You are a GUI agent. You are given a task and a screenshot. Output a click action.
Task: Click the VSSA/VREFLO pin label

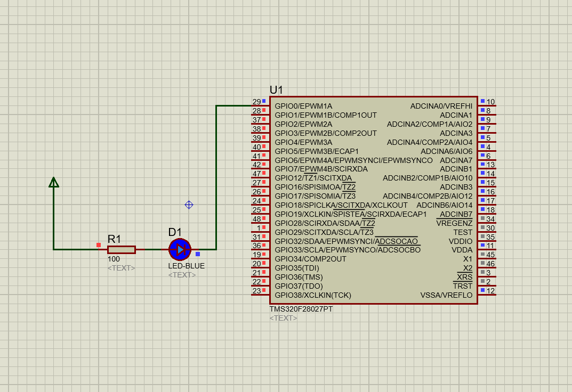click(447, 295)
